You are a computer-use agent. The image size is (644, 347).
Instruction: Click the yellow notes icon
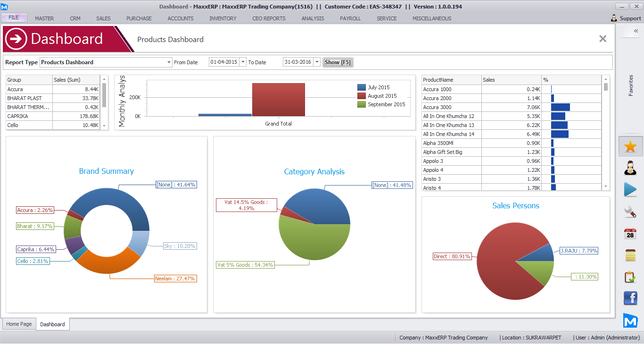pos(630,255)
